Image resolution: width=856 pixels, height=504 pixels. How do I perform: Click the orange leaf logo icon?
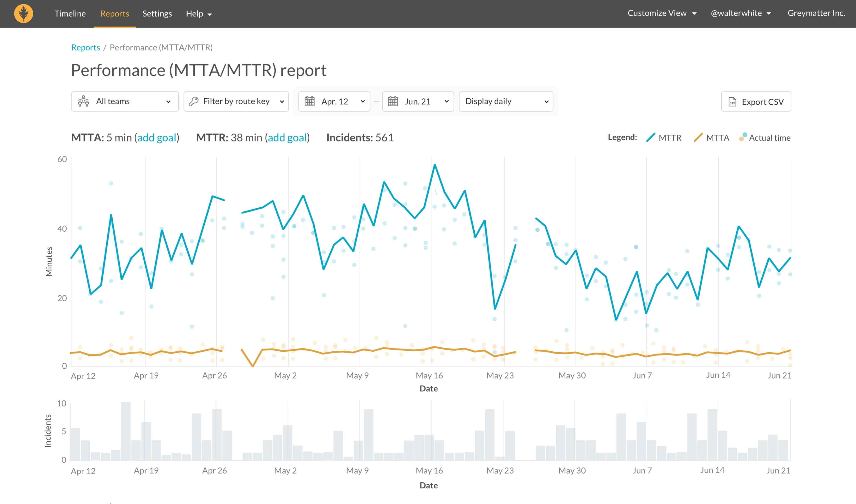24,14
